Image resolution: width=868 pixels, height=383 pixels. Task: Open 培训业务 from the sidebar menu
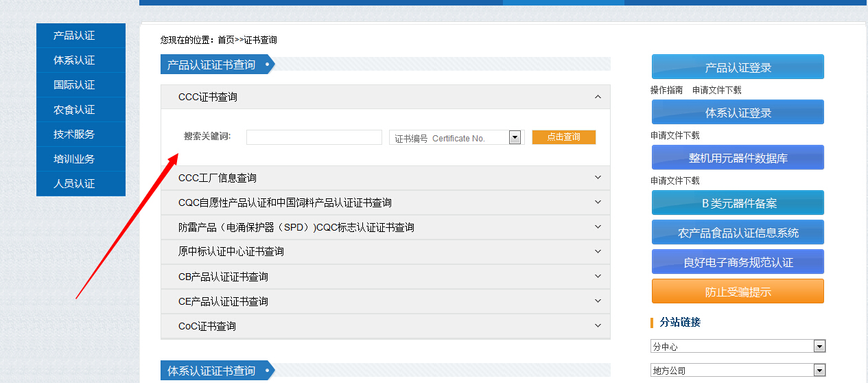pos(74,159)
